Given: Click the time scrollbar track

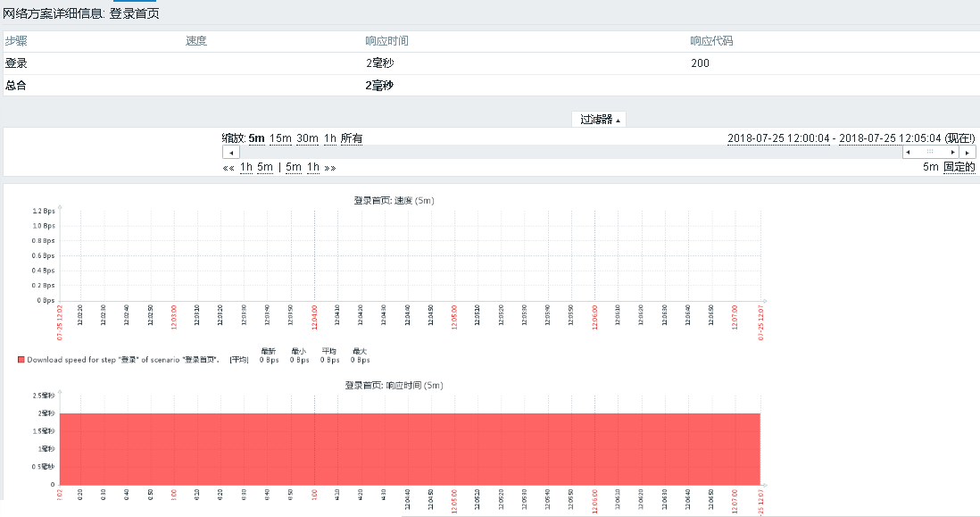Looking at the screenshot, I should point(570,152).
